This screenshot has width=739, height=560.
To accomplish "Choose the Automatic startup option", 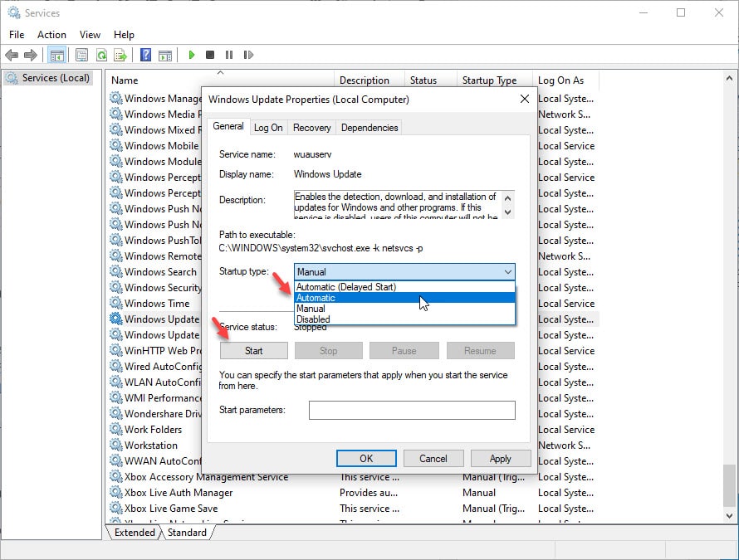I will point(404,298).
